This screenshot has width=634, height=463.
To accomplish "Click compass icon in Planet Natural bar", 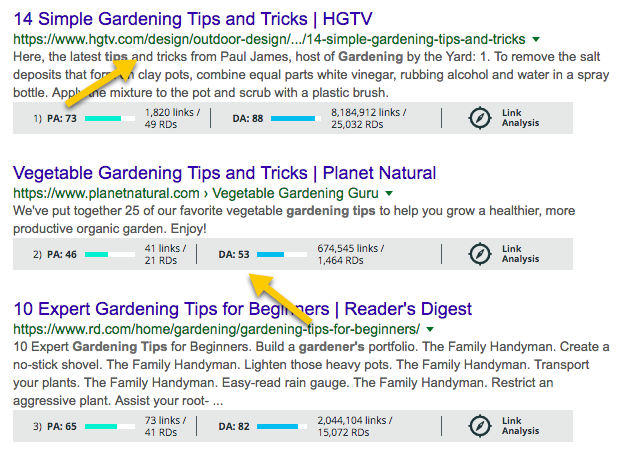I will click(481, 254).
